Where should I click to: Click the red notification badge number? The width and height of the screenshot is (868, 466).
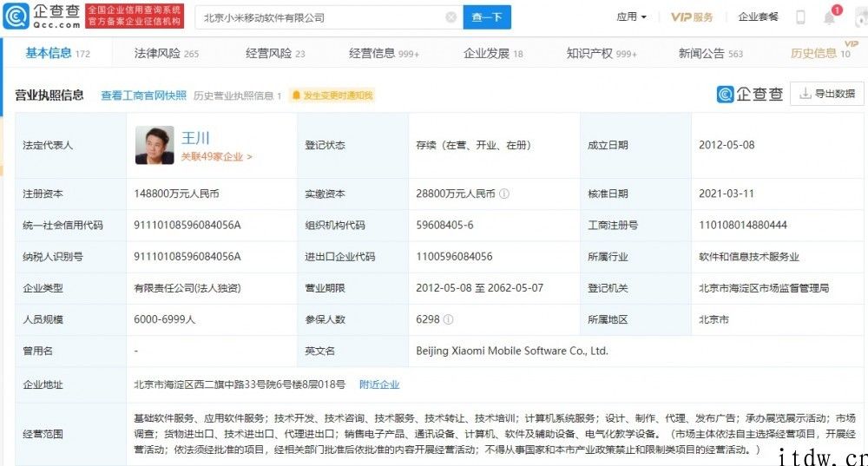point(837,10)
